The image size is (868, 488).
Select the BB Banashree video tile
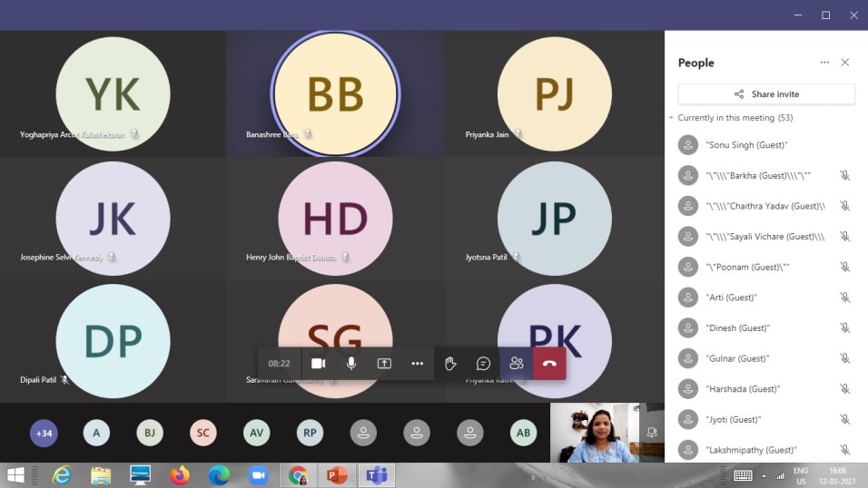(335, 93)
